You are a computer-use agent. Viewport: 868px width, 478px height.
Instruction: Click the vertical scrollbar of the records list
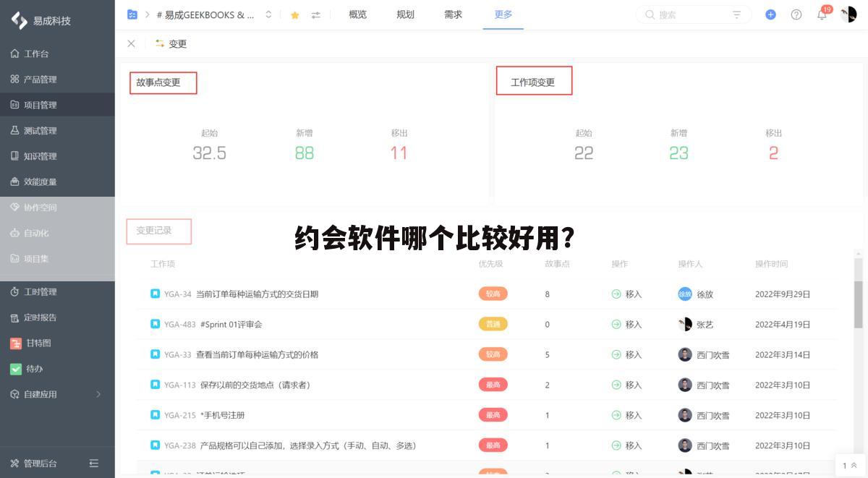859,304
